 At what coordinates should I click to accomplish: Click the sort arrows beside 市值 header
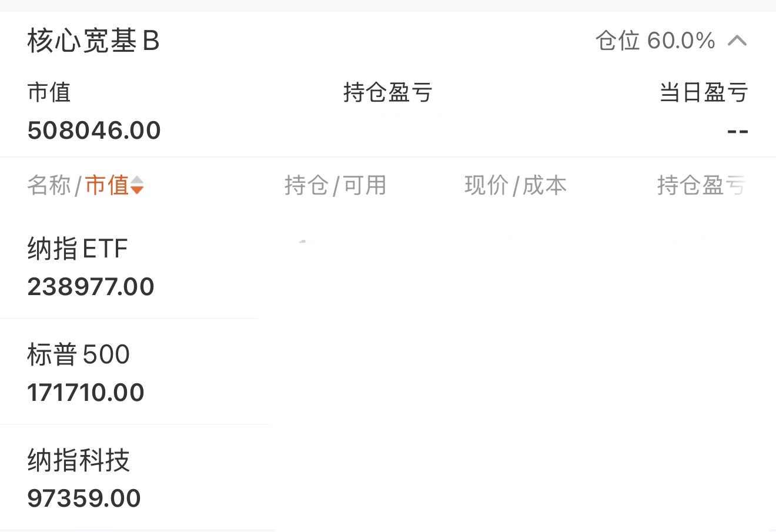[137, 185]
